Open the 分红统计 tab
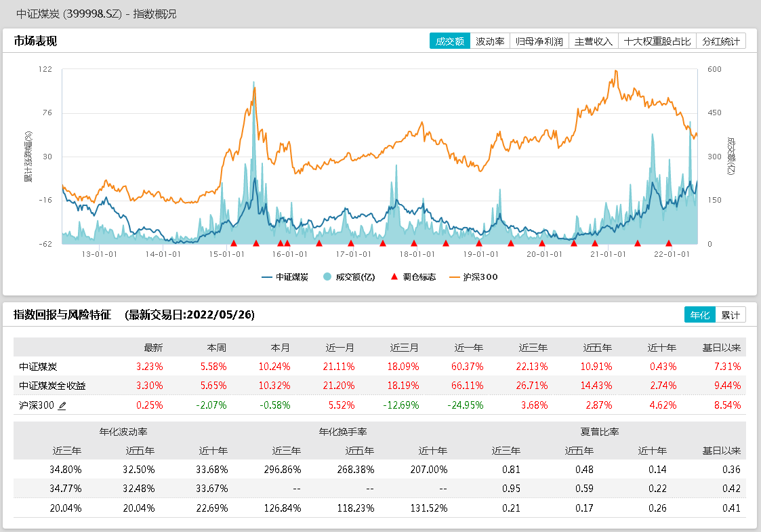761x532 pixels. point(721,41)
